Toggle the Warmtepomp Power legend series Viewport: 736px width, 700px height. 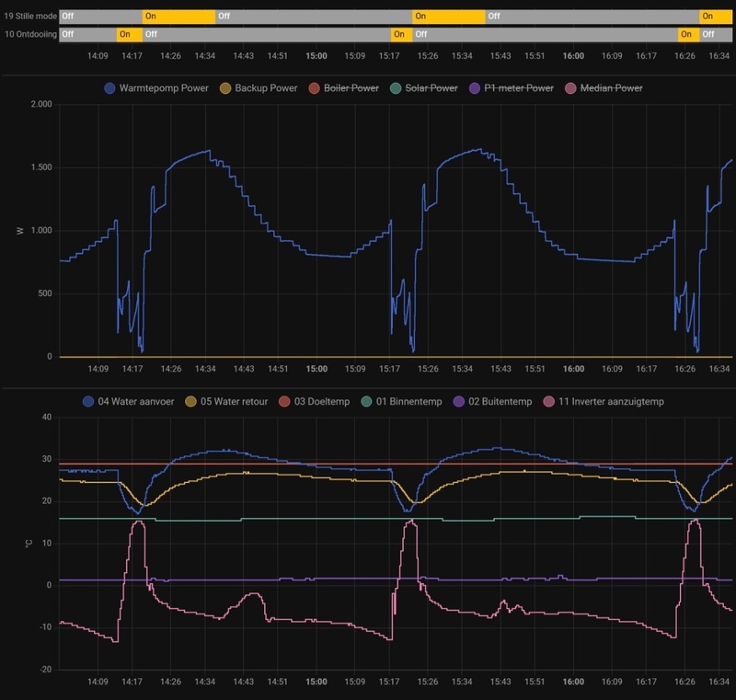pos(156,88)
